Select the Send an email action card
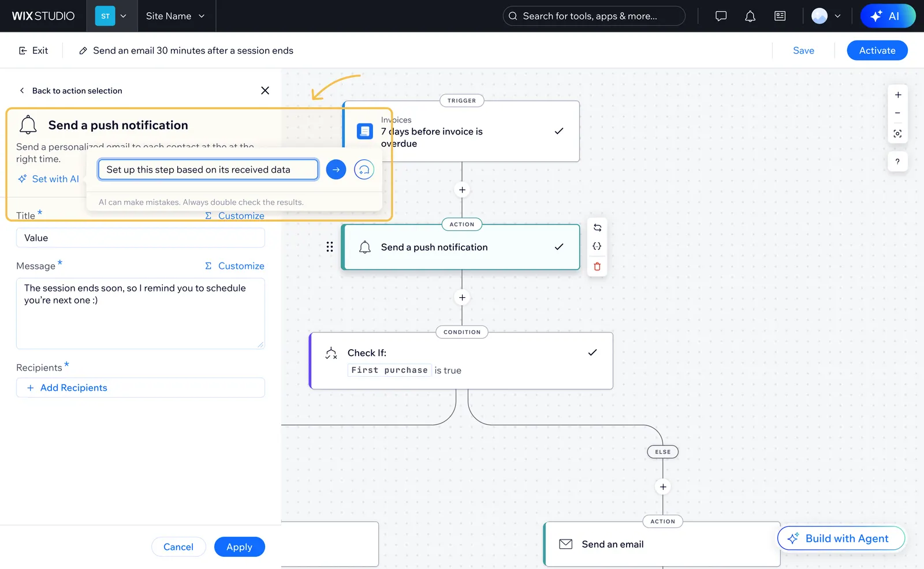This screenshot has width=924, height=569. coord(662,544)
